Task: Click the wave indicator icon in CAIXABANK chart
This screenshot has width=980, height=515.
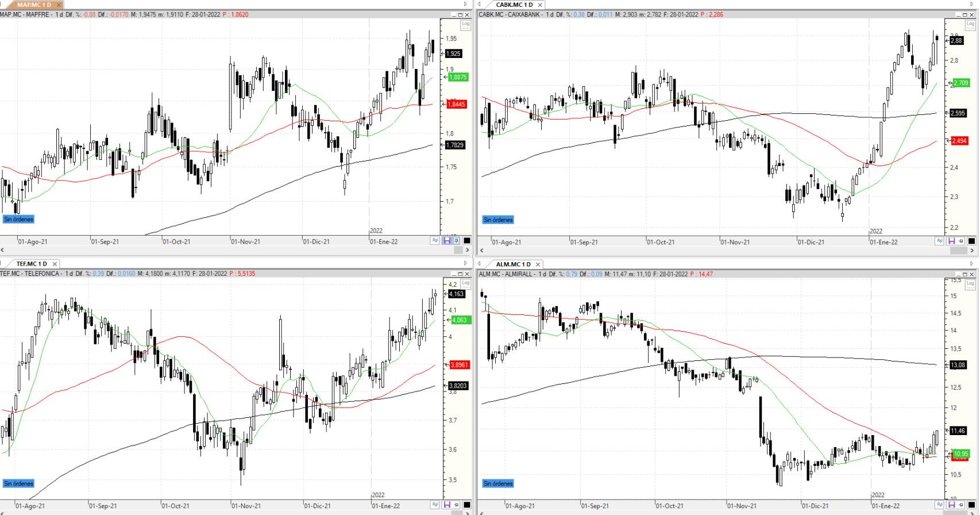Action: (940, 241)
